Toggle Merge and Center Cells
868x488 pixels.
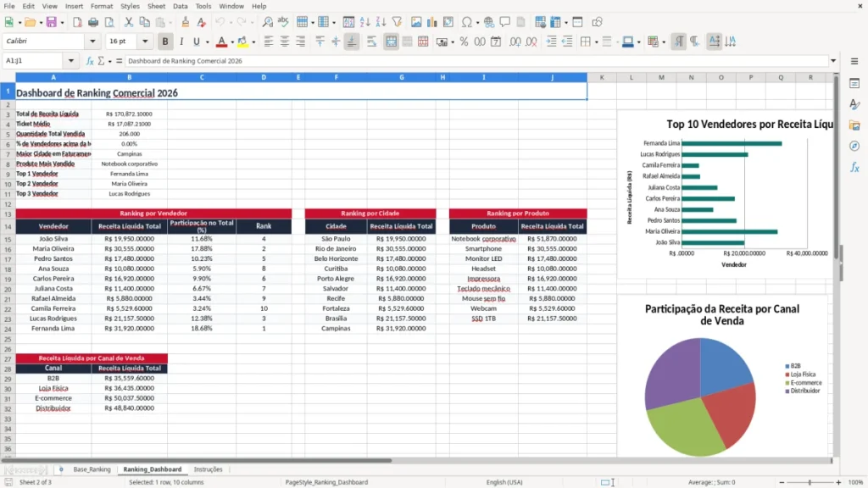[x=391, y=42]
